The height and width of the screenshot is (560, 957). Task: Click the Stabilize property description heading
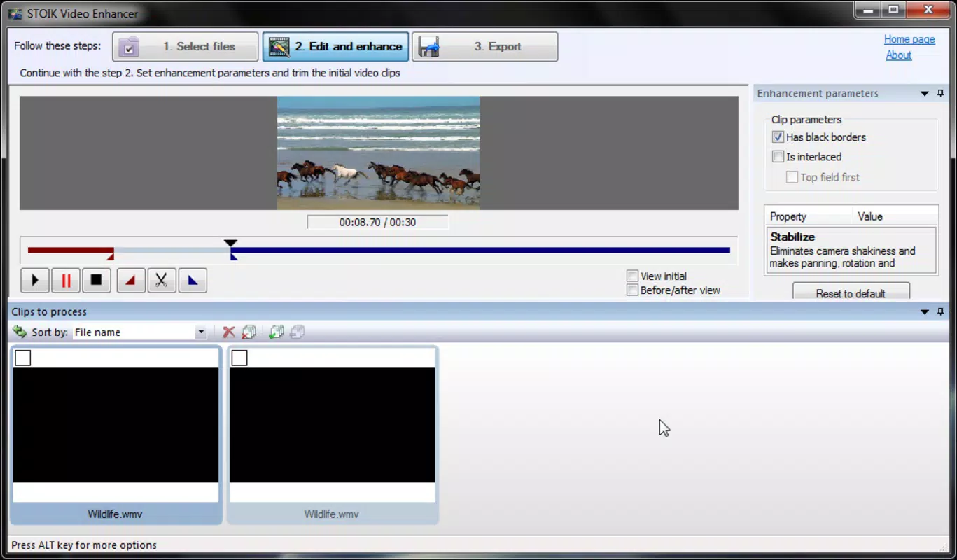[792, 237]
